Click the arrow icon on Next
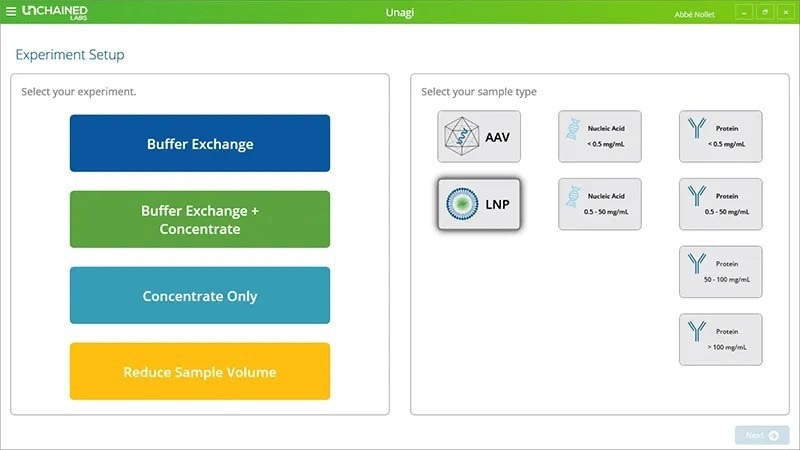Viewport: 800px width, 450px height. 774,436
